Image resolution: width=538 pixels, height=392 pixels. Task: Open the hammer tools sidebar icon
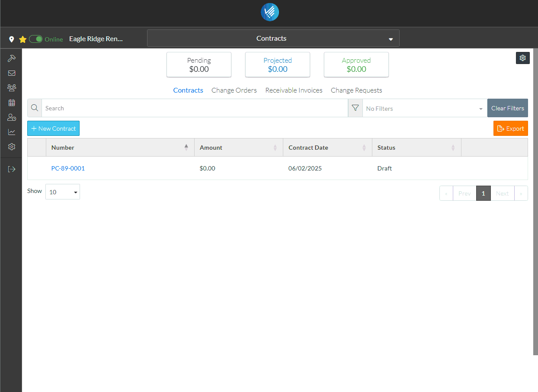[12, 58]
